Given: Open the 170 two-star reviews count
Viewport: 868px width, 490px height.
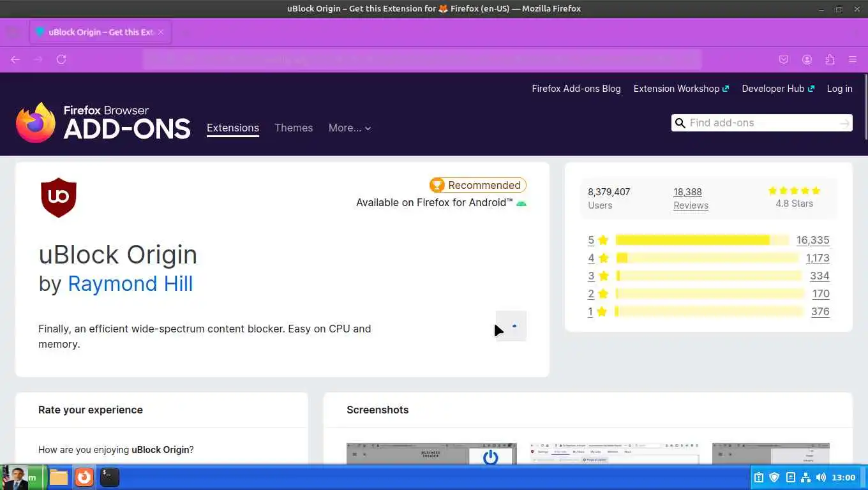Looking at the screenshot, I should [821, 294].
